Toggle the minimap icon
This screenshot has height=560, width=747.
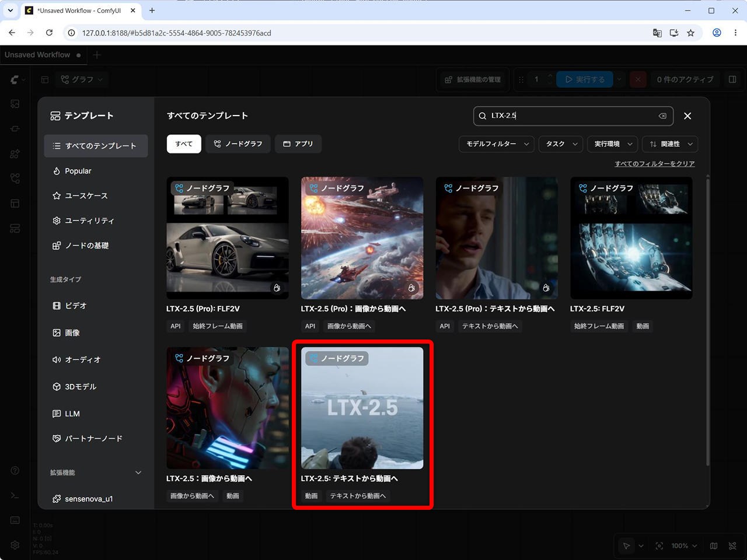click(714, 546)
